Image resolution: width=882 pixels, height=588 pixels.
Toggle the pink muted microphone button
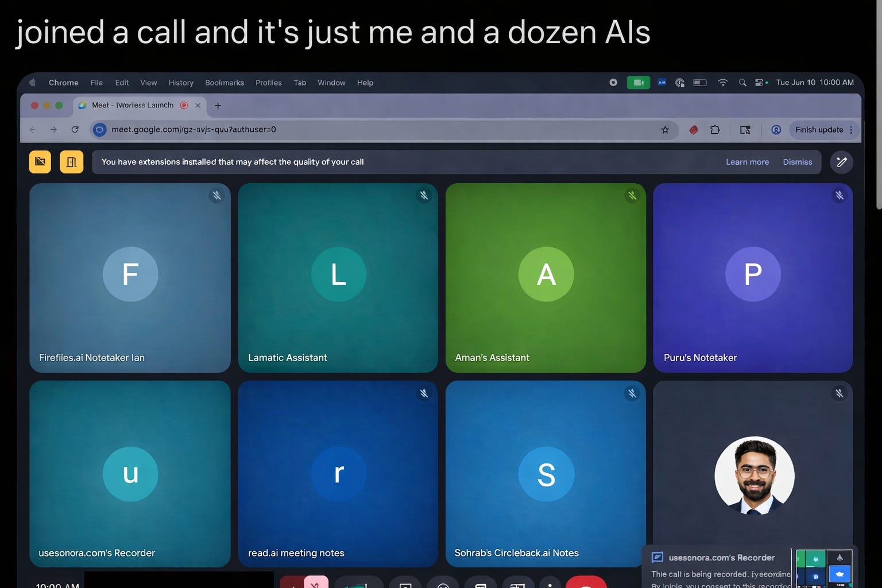point(316,582)
